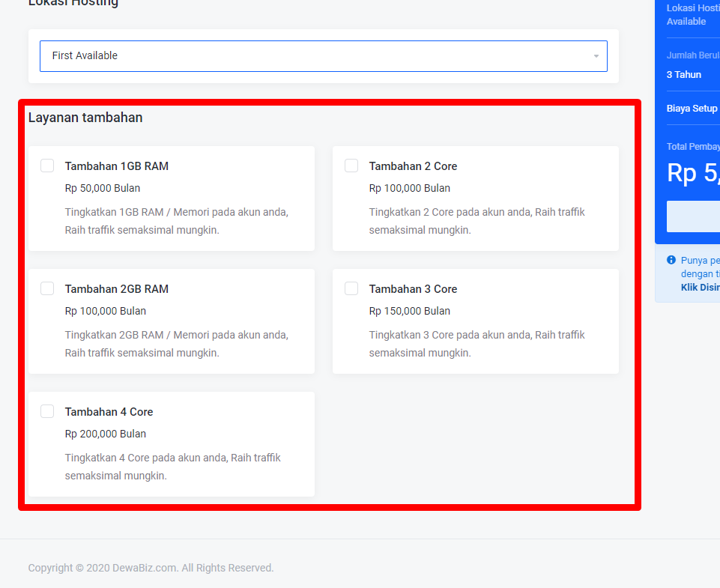Click the Rp 200,000 Bulan price text
Viewport: 720px width, 588px height.
pyautogui.click(x=105, y=434)
